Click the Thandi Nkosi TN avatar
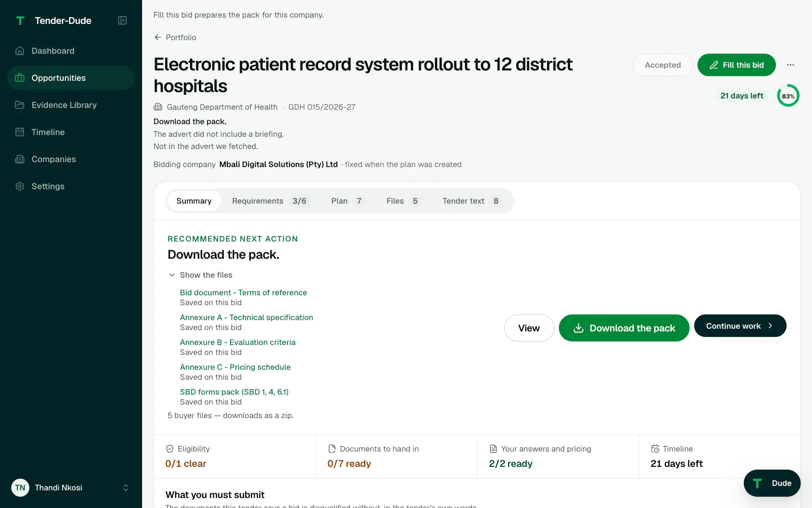 point(20,488)
